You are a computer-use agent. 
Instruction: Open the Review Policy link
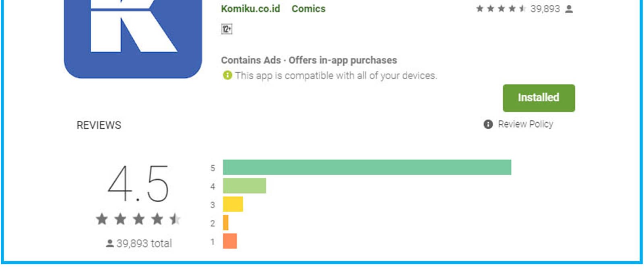tap(525, 124)
